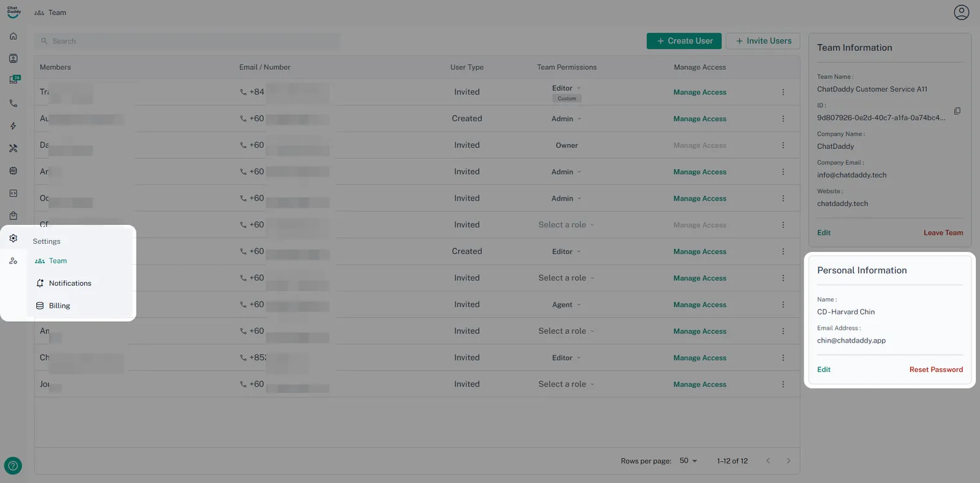The width and height of the screenshot is (980, 483).
Task: Click the settings gear icon
Action: click(x=13, y=238)
